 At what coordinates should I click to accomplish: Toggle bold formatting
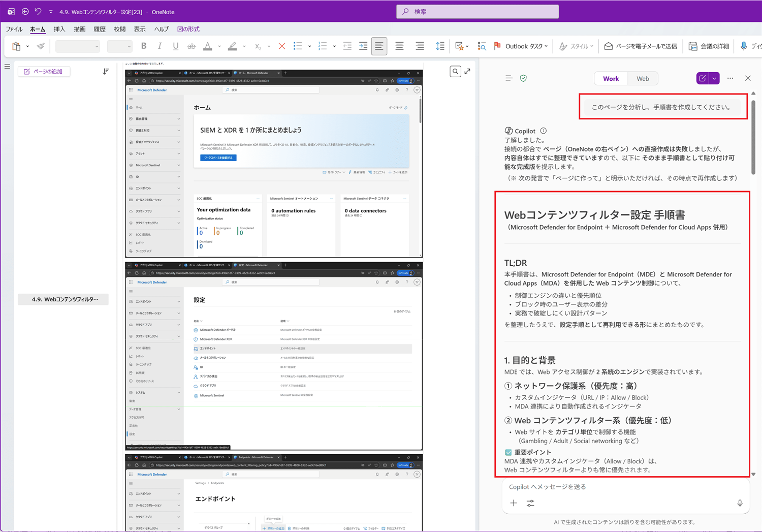(x=144, y=46)
